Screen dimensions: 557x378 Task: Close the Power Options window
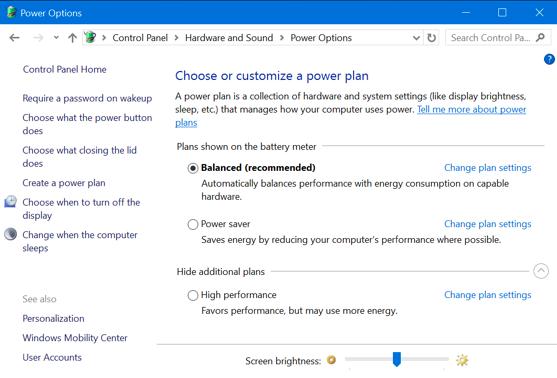(x=539, y=12)
